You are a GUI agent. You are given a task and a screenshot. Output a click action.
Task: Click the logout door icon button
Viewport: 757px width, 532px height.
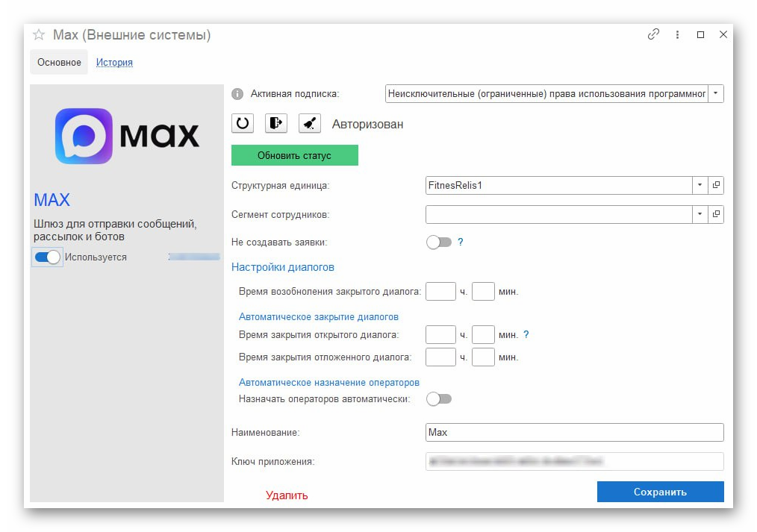(x=276, y=123)
